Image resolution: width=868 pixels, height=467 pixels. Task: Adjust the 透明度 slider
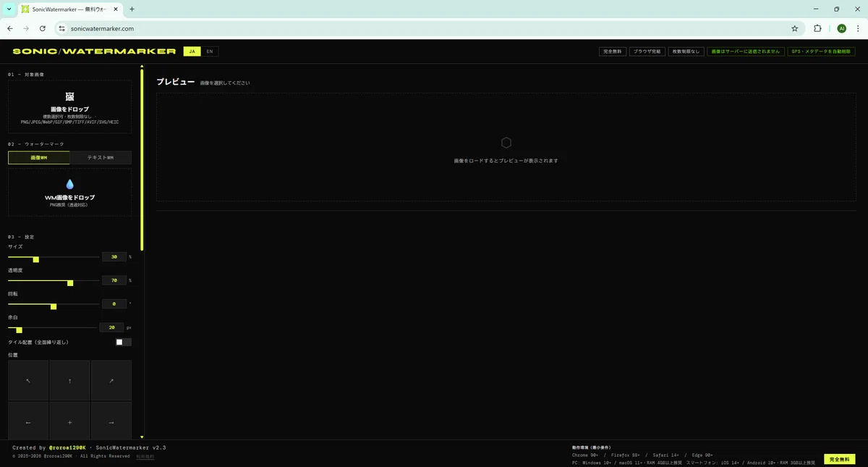coord(54,280)
